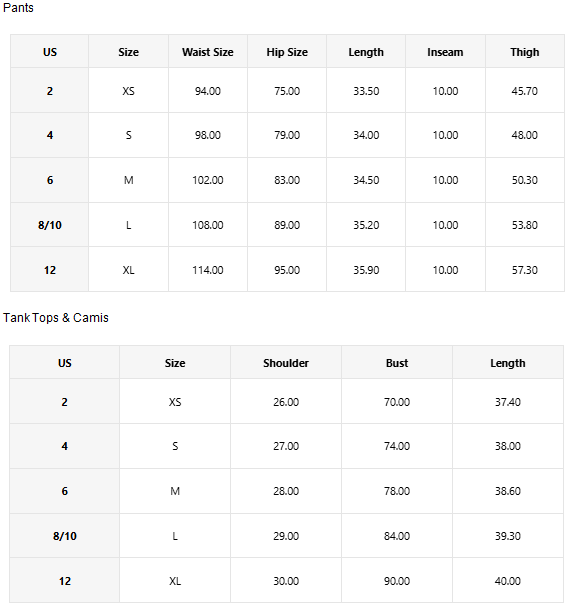Click the Tank Tops & Camis heading
The image size is (569, 610).
click(56, 318)
